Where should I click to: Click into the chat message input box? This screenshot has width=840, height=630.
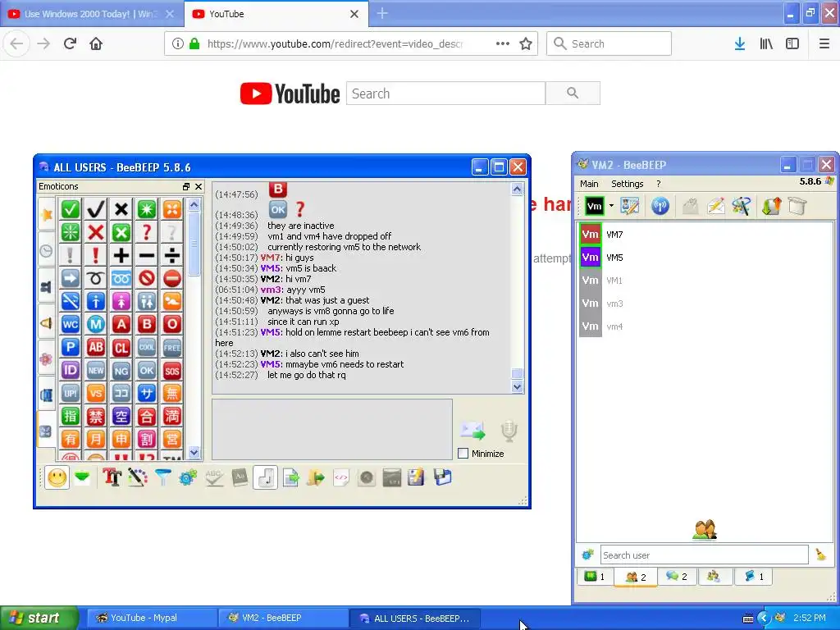(332, 429)
